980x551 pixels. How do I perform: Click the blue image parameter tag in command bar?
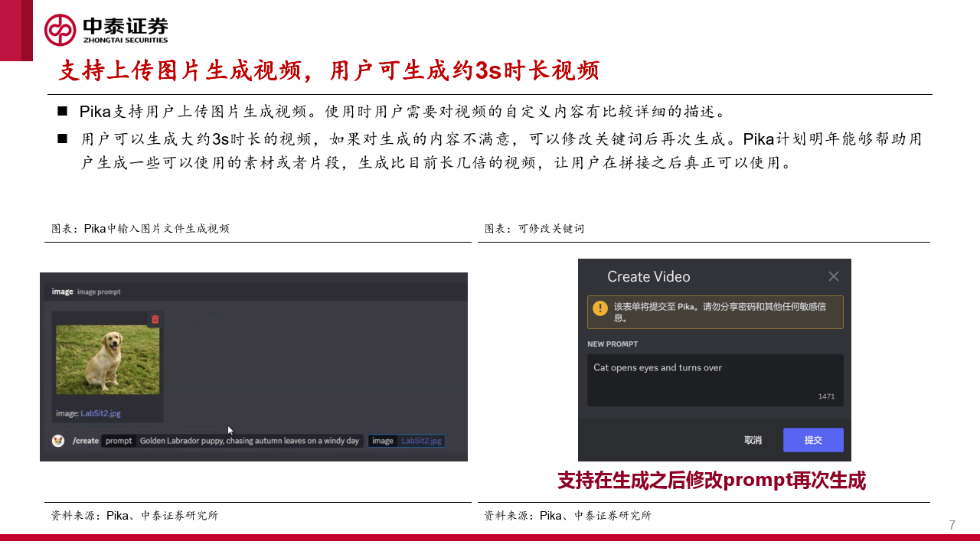tap(382, 441)
